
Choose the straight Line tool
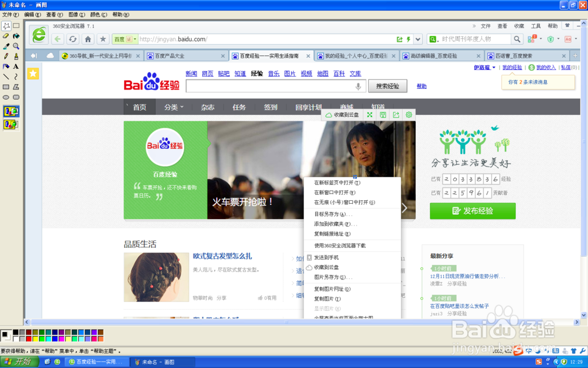[6, 77]
